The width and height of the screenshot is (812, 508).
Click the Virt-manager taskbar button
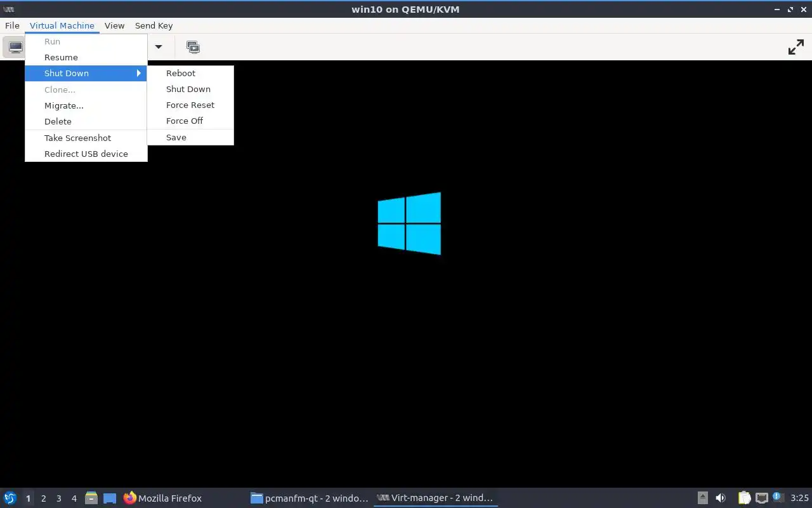pos(435,498)
